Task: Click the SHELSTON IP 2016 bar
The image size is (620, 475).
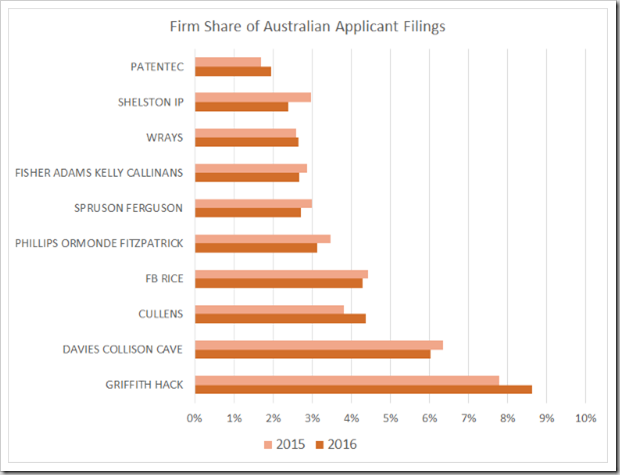Action: point(242,107)
